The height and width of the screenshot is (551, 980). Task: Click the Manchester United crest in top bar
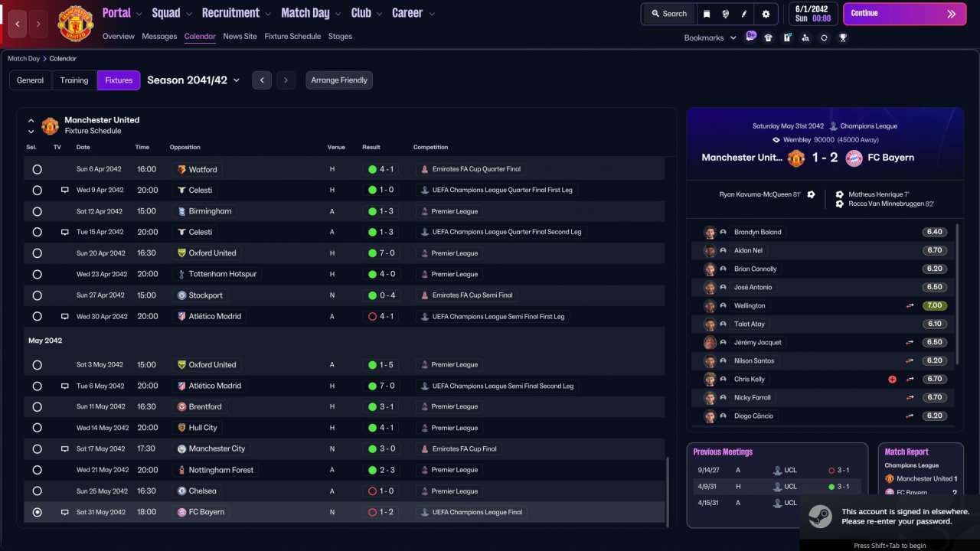(x=75, y=24)
